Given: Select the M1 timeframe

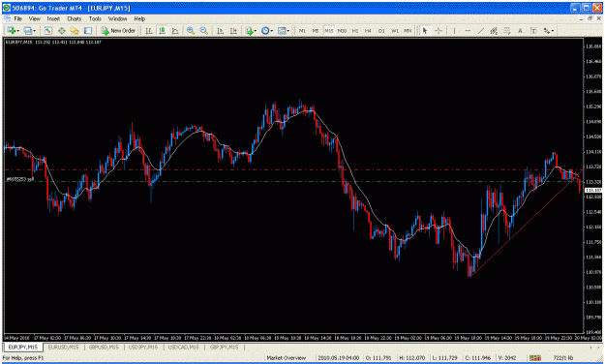Looking at the screenshot, I should (302, 31).
